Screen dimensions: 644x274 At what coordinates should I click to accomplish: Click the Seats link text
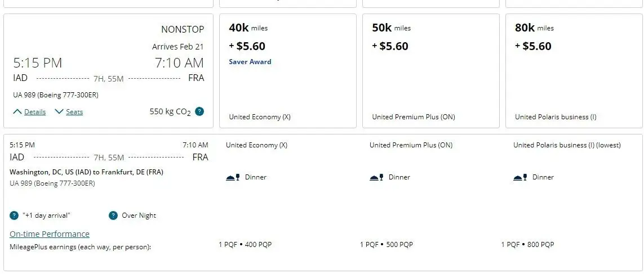pos(74,111)
